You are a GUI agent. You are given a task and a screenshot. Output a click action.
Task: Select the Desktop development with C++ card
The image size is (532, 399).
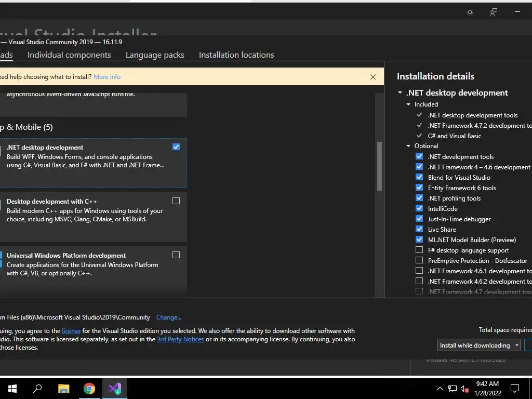pos(94,217)
